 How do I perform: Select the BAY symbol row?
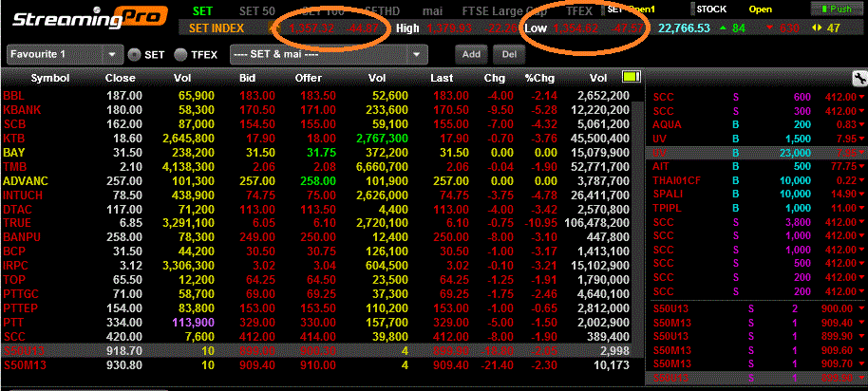pos(316,152)
